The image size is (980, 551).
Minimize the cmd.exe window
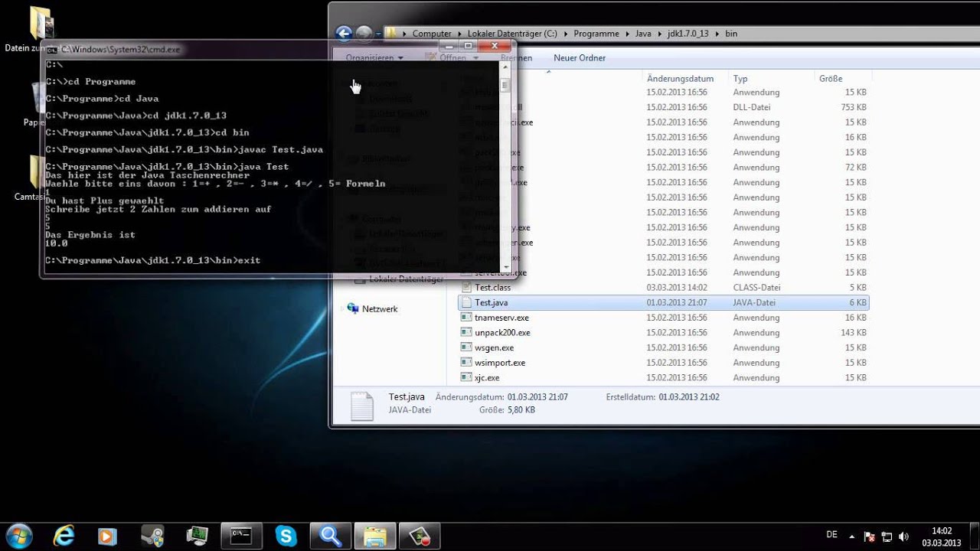tap(448, 47)
